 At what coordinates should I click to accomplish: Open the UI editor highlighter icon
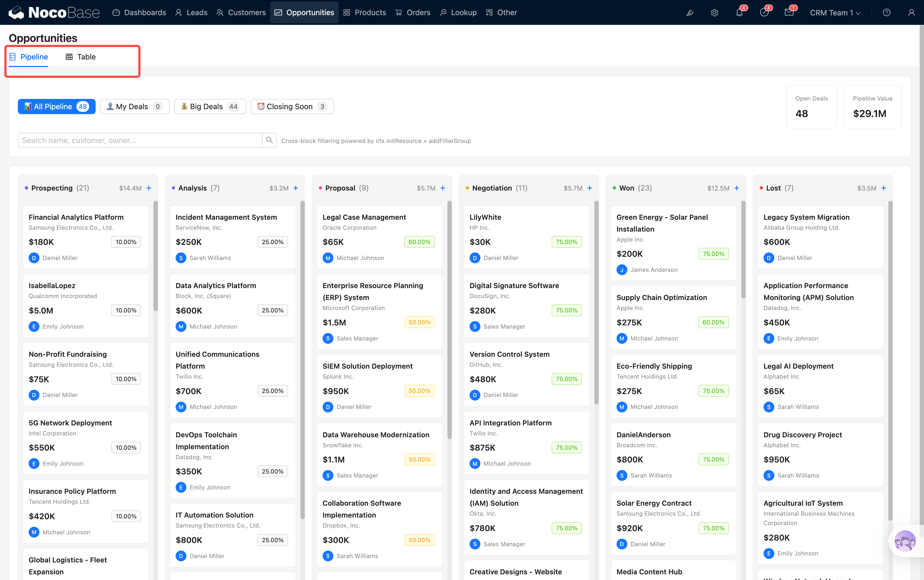click(689, 13)
